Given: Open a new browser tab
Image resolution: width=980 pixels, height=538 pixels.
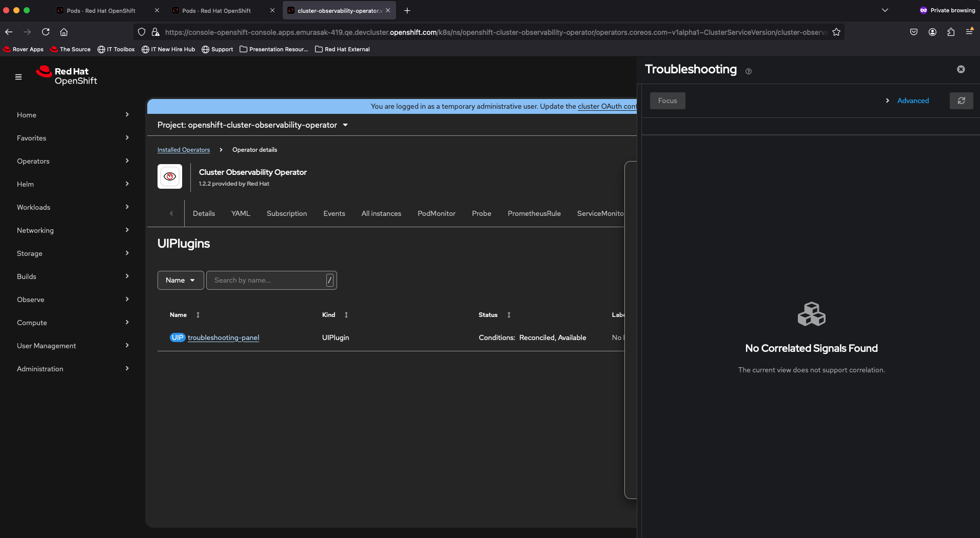Looking at the screenshot, I should 407,10.
